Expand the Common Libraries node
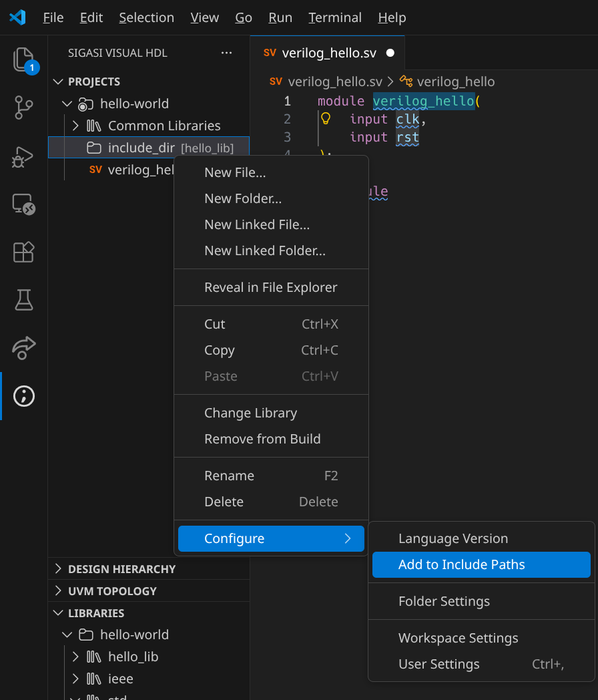 pyautogui.click(x=75, y=126)
